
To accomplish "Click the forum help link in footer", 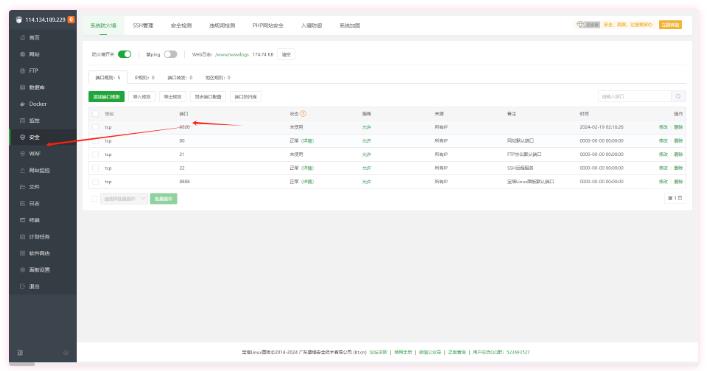I will coord(378,352).
